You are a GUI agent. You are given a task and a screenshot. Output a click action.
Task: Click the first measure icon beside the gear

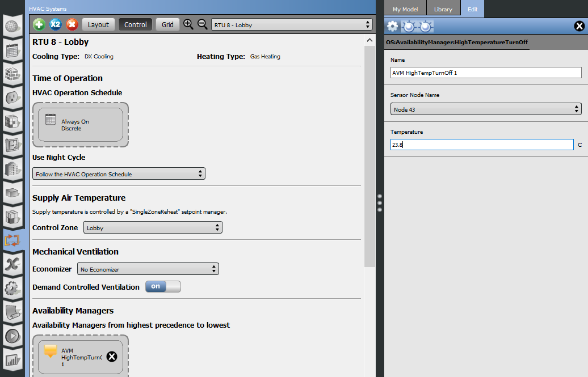point(409,26)
